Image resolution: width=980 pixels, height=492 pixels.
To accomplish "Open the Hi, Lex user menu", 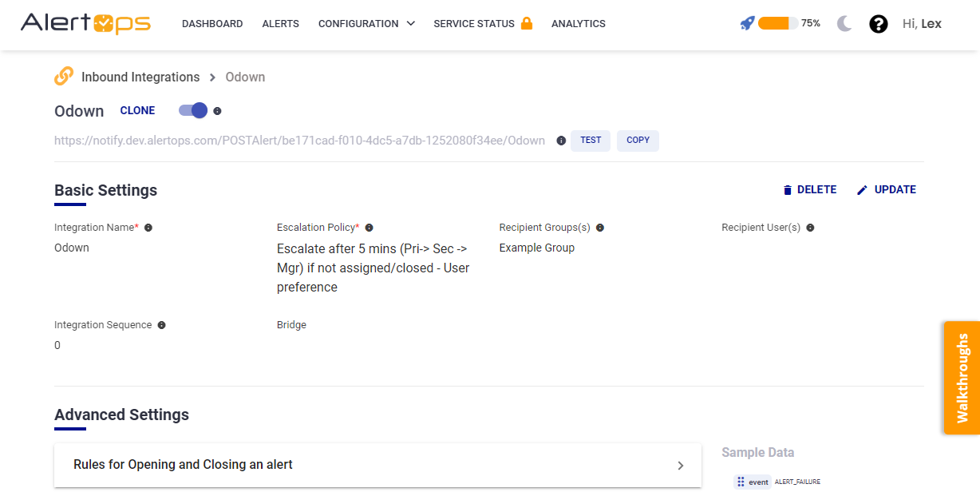I will click(x=922, y=24).
